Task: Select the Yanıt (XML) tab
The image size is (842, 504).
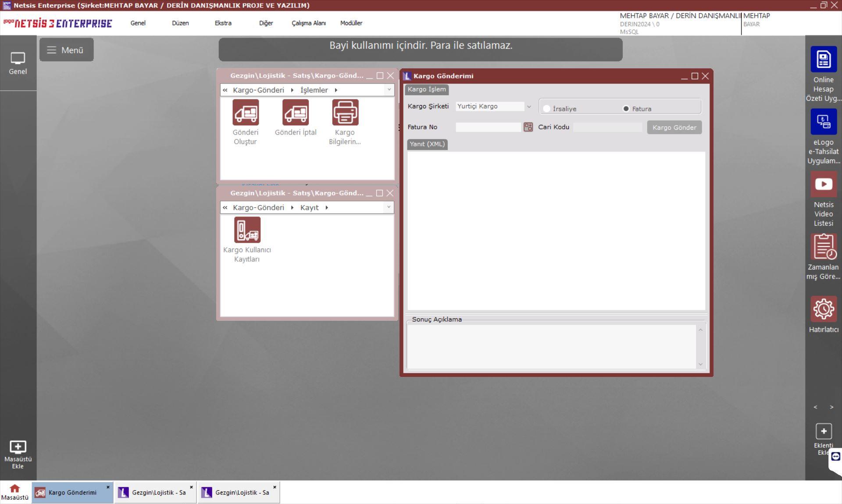Action: [428, 144]
